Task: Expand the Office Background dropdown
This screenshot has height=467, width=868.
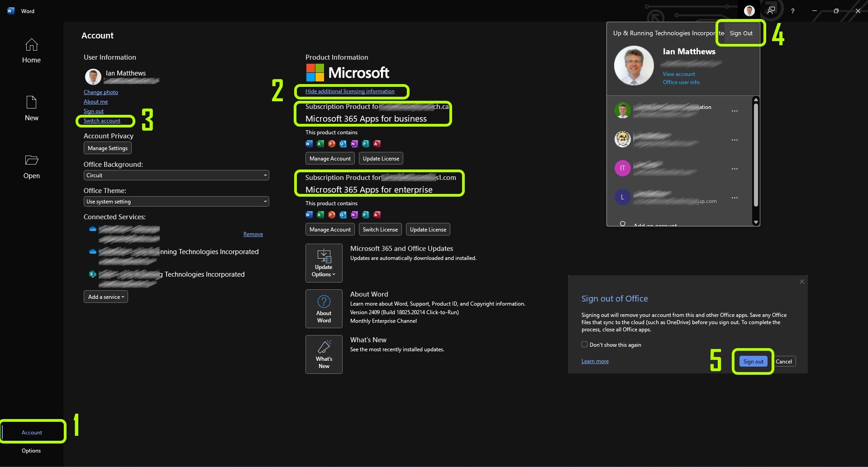Action: (176, 175)
